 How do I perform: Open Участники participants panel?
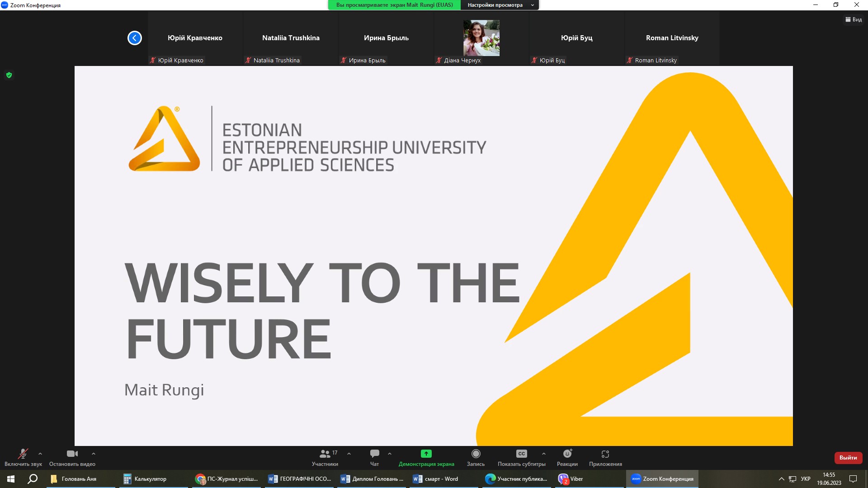(325, 458)
